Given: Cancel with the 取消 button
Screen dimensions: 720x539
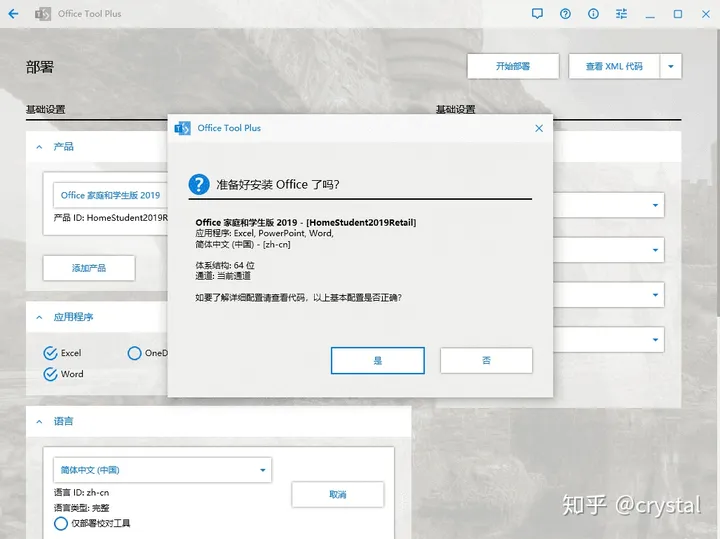Looking at the screenshot, I should tap(338, 494).
